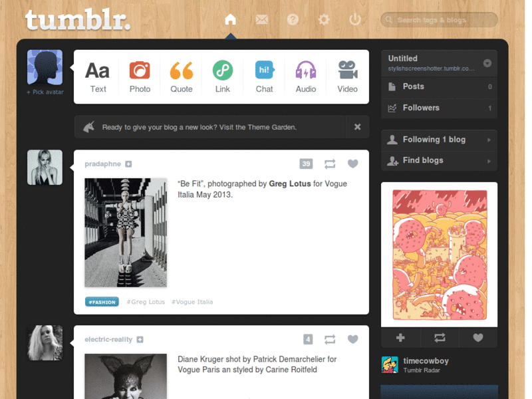Reblog the Tumblr Radar post
Image resolution: width=532 pixels, height=399 pixels.
pyautogui.click(x=440, y=338)
